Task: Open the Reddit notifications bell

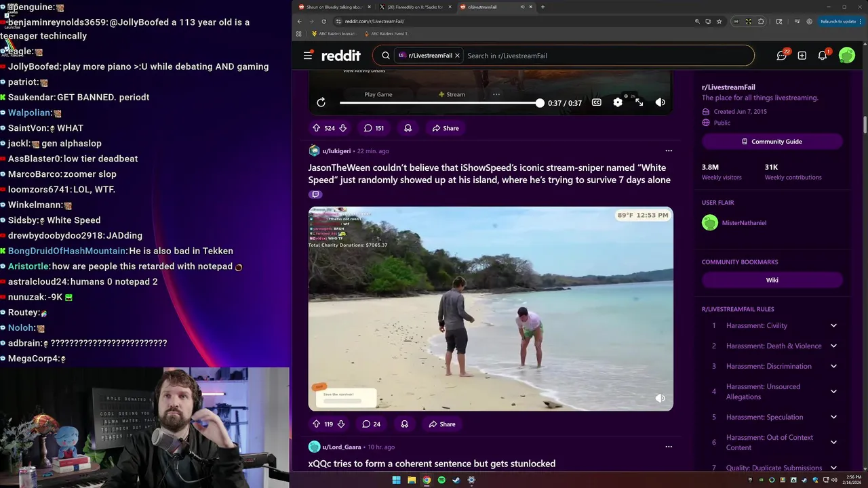Action: (x=823, y=56)
